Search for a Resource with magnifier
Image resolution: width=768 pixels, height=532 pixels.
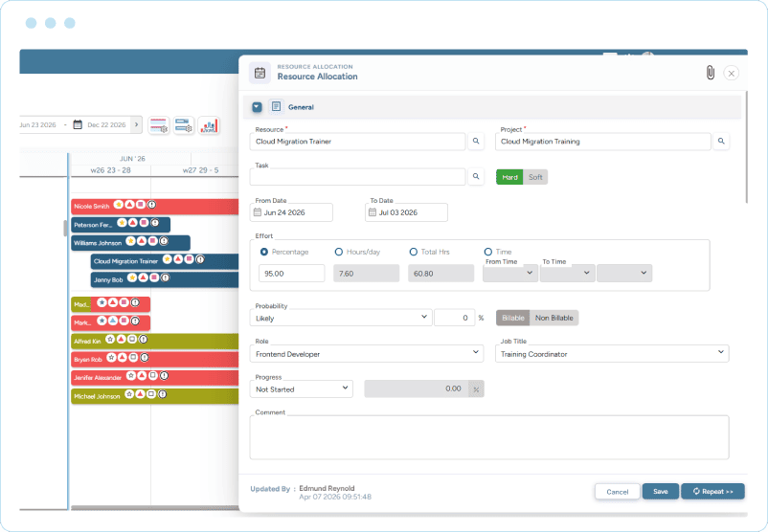pyautogui.click(x=476, y=141)
